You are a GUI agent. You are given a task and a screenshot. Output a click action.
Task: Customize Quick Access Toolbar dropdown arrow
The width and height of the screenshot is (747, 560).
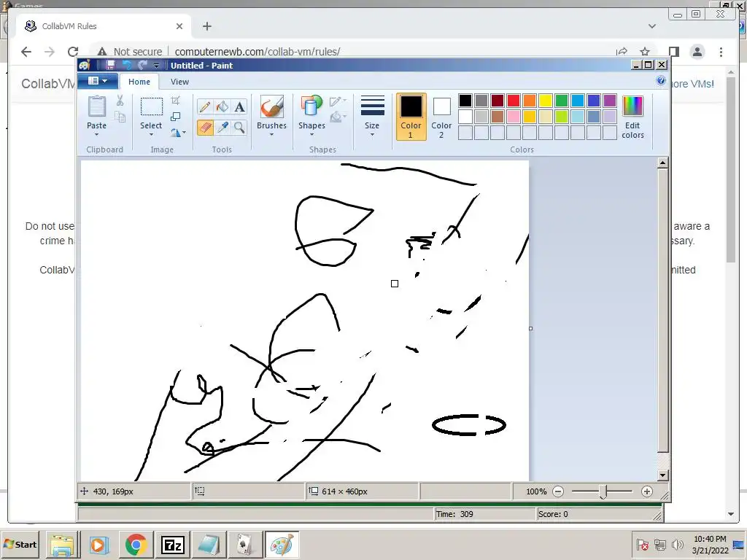(156, 65)
